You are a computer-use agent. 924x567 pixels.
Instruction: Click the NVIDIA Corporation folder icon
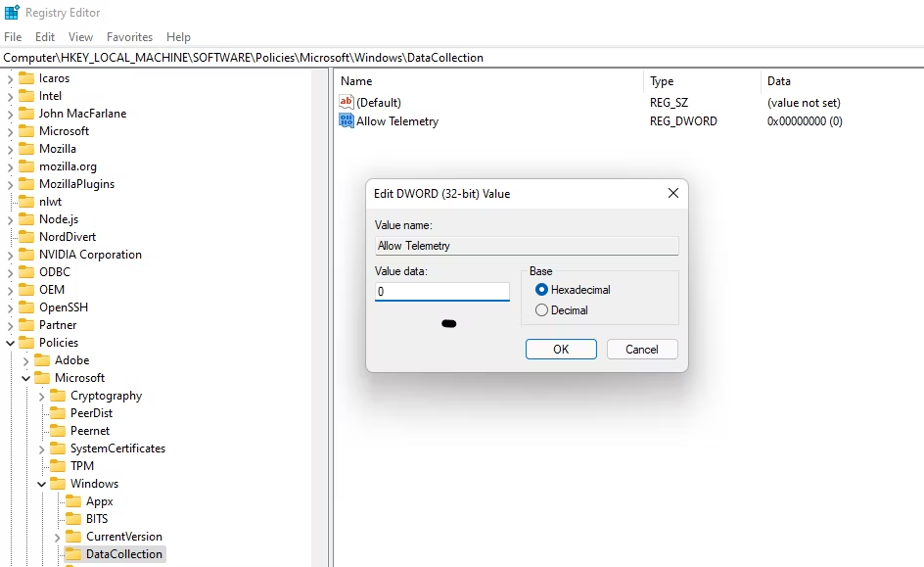point(26,255)
